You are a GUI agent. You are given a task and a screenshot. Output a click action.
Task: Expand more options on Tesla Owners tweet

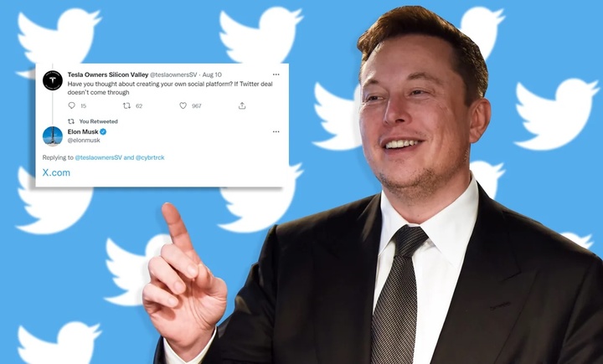tap(276, 74)
